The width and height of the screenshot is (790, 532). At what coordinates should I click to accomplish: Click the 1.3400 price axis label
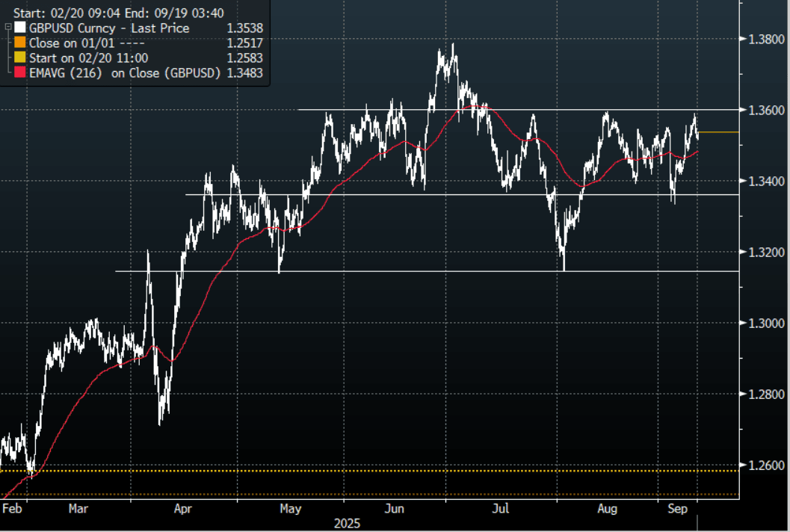click(x=766, y=181)
